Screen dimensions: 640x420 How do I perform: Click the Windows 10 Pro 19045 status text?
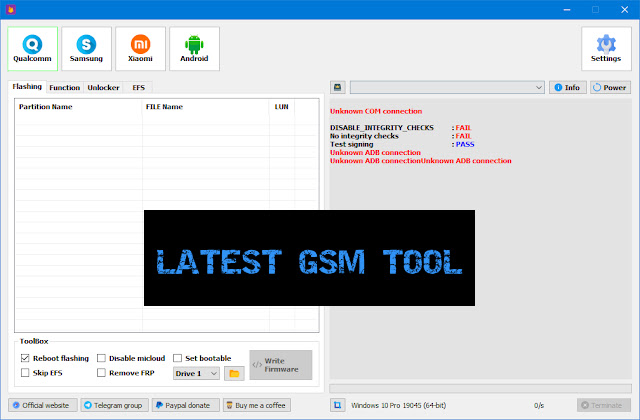click(x=398, y=405)
